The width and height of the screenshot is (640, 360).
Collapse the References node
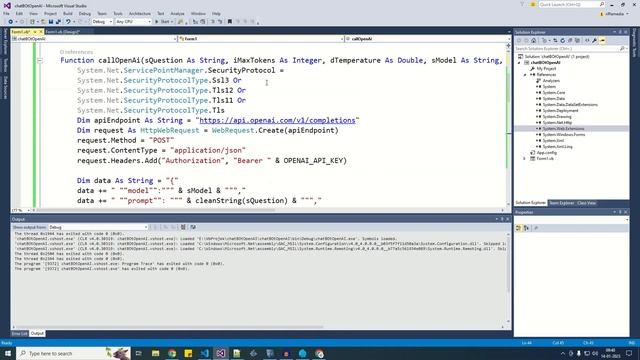[x=525, y=75]
